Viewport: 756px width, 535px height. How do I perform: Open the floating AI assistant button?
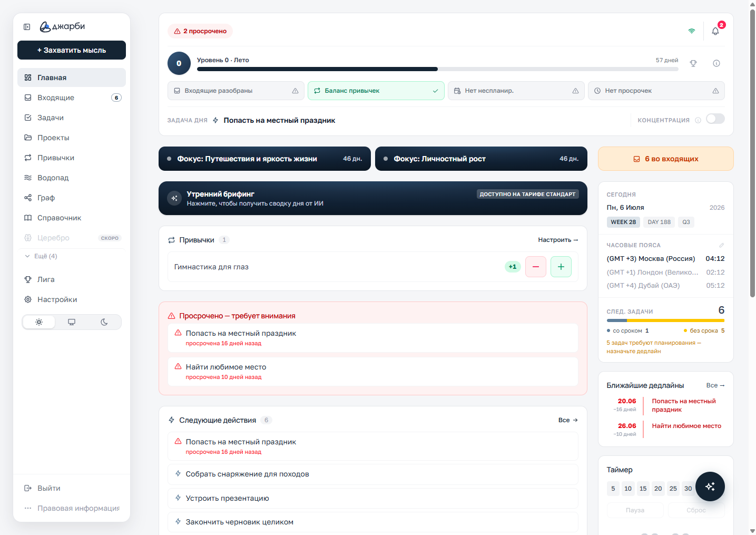click(x=710, y=487)
